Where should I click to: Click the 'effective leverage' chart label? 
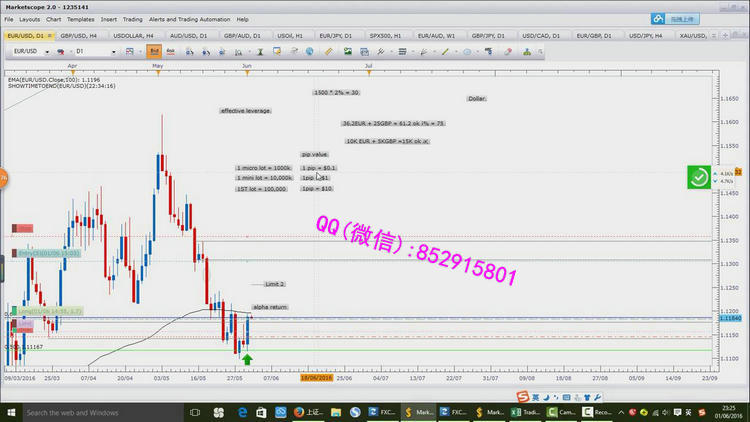pyautogui.click(x=245, y=110)
